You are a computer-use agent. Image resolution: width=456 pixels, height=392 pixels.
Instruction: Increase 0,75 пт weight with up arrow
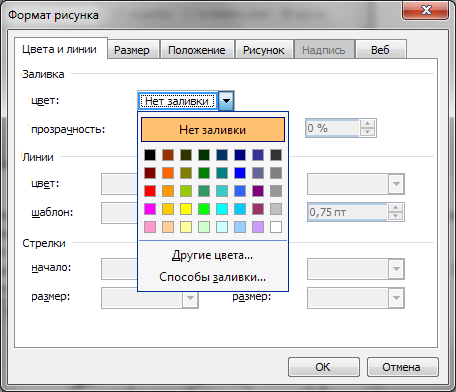coord(396,208)
